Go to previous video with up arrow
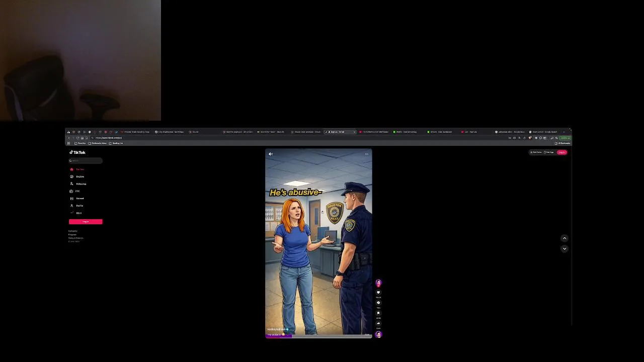 (x=565, y=238)
